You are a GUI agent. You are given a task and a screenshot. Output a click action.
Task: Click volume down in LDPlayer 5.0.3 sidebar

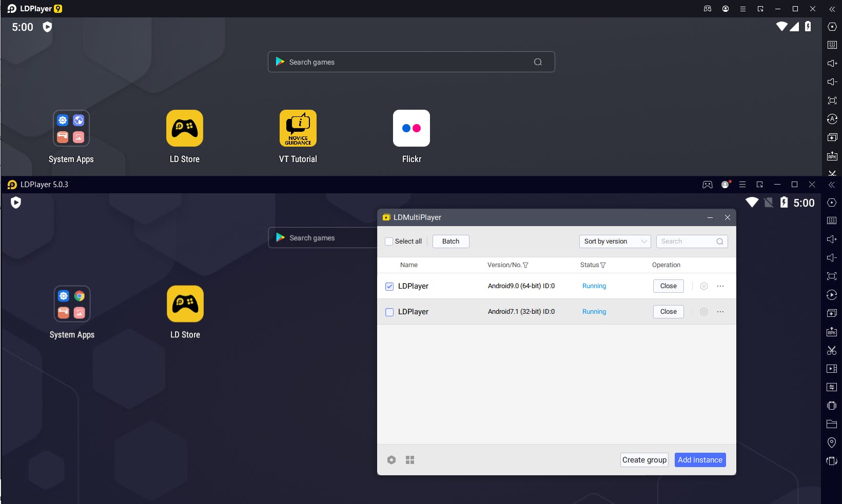pyautogui.click(x=832, y=258)
